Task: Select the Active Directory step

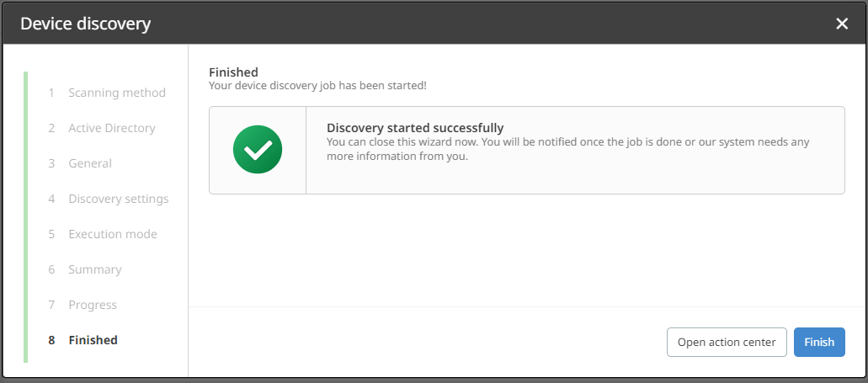Action: pos(112,128)
